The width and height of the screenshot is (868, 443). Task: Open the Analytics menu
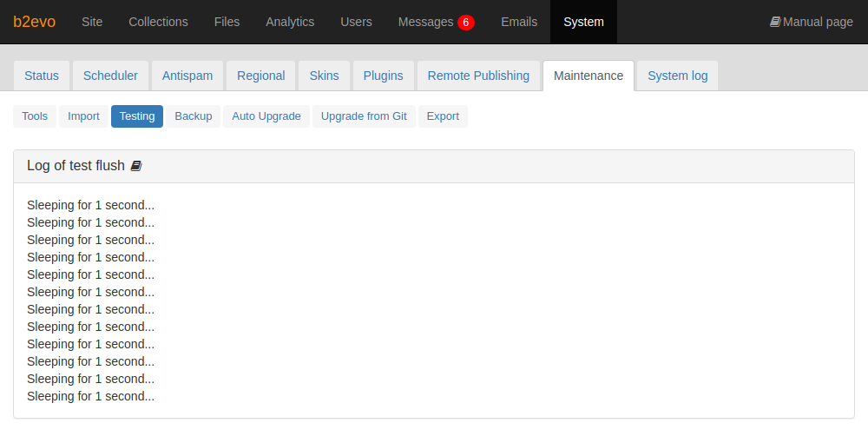click(x=290, y=22)
